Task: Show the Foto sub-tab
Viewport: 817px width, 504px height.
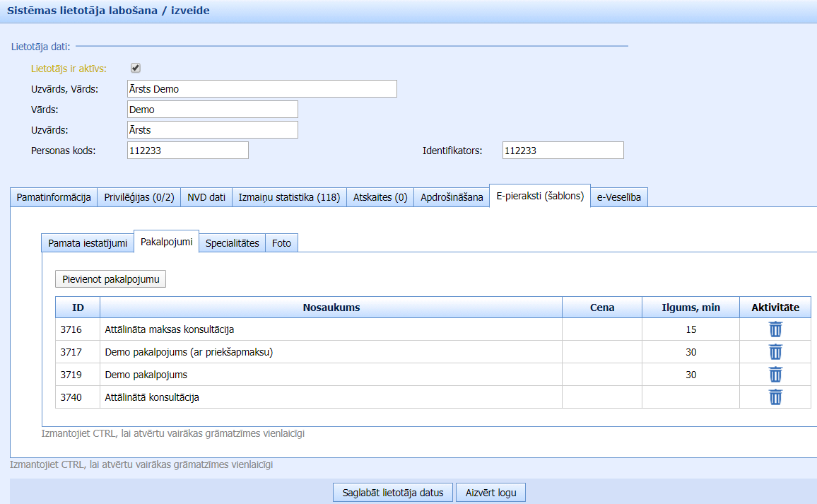Action: point(281,243)
